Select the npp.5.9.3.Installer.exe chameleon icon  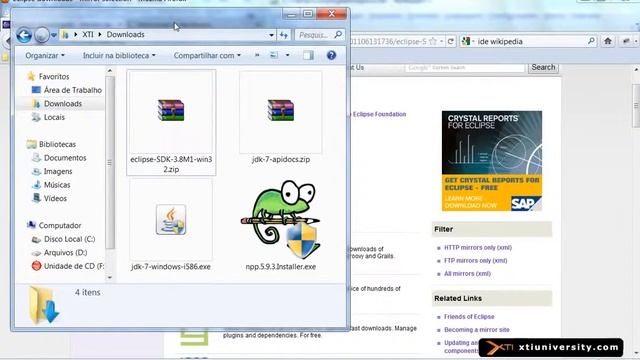click(x=281, y=220)
